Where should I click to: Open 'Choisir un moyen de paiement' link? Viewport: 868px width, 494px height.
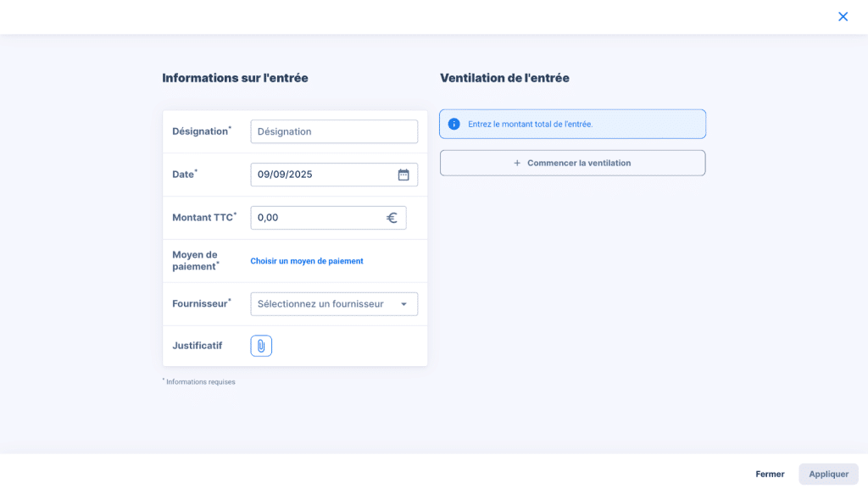pos(307,261)
